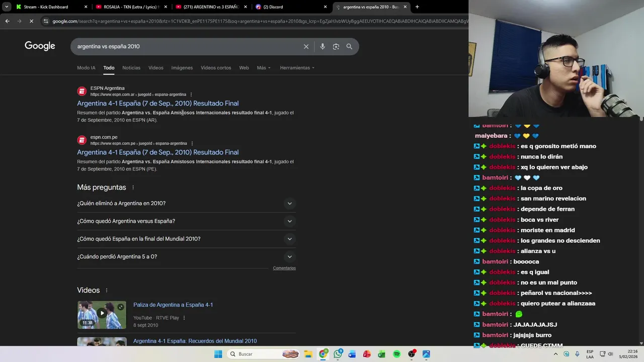Screen dimensions: 644x362
Task: Open OBS Studio from the taskbar
Action: tap(412, 354)
